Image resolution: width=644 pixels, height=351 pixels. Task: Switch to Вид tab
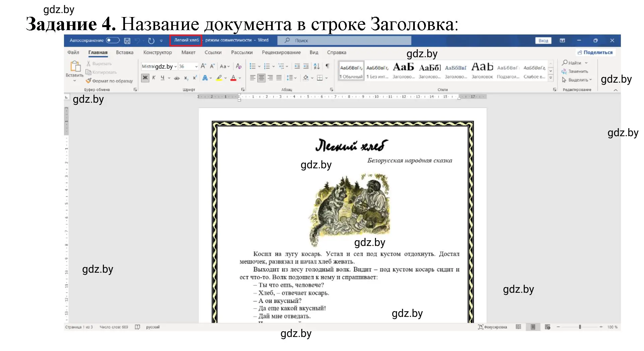pos(314,53)
